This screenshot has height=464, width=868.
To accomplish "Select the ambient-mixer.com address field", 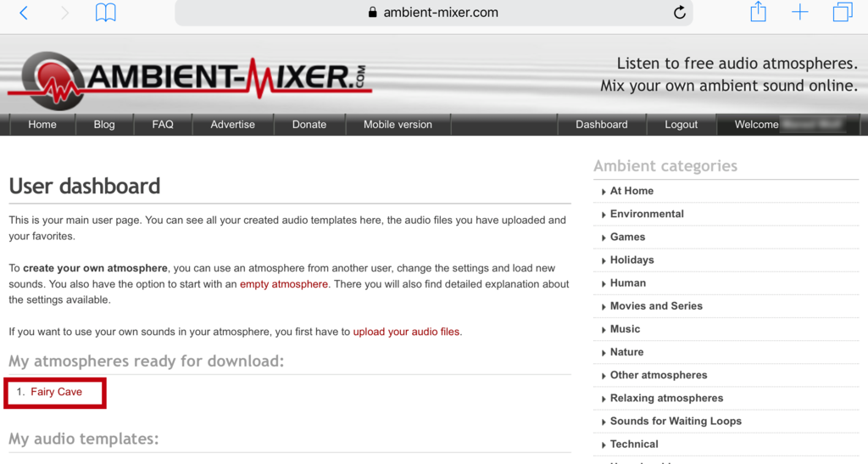I will click(x=433, y=13).
